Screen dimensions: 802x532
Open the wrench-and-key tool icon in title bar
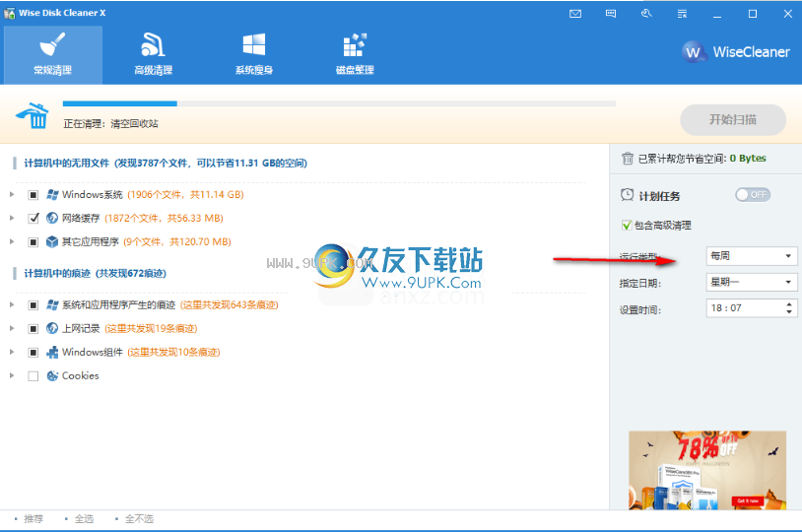tap(646, 14)
